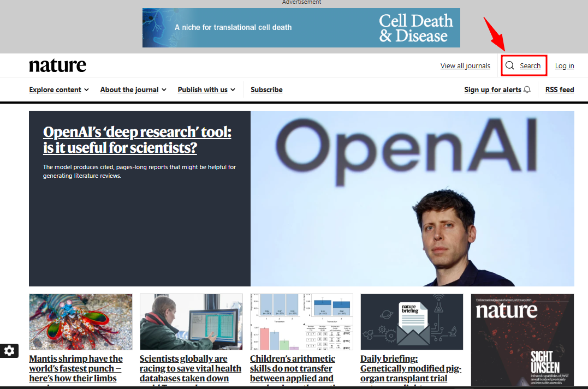Expand the Explore content dropdown

[x=58, y=89]
